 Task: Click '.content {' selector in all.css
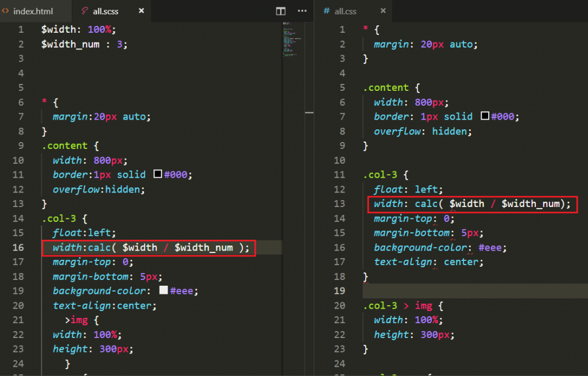(392, 87)
